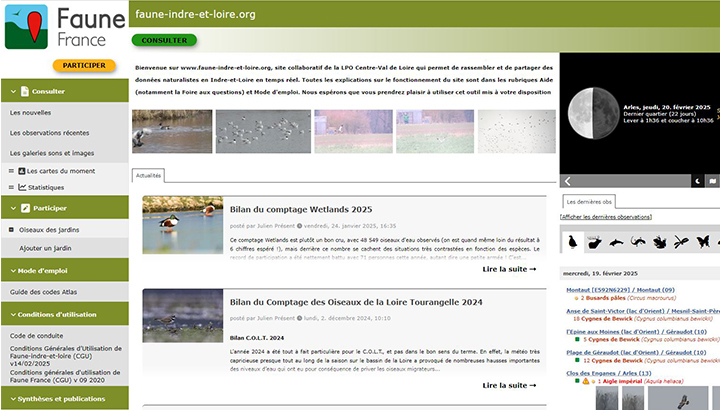The height and width of the screenshot is (410, 720).
Task: Open the Actualités tab
Action: pyautogui.click(x=148, y=175)
